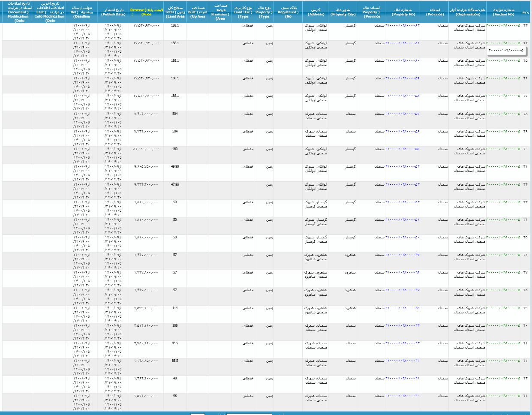Sort by Total Land Area header
The image size is (532, 415).
[175, 12]
